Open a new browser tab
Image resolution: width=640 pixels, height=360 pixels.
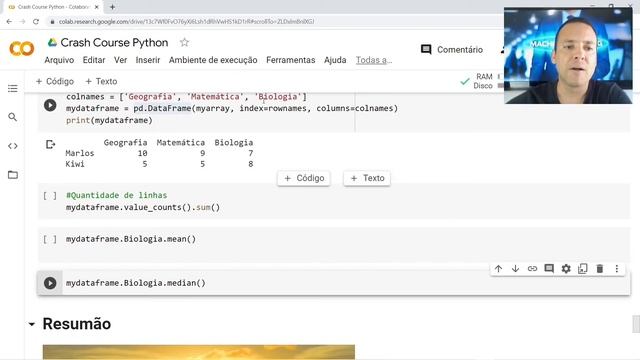point(112,7)
